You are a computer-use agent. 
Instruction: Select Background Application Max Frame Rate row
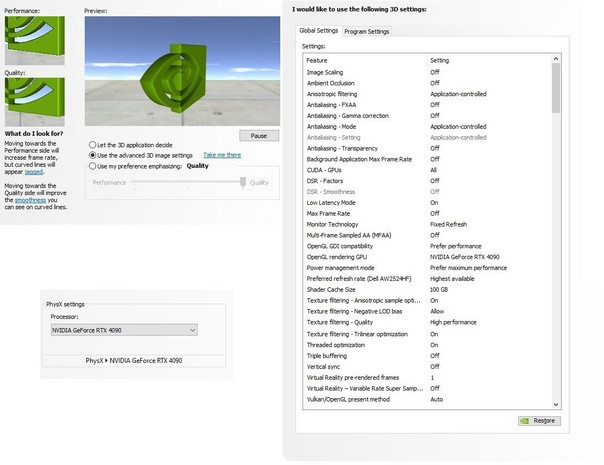428,159
